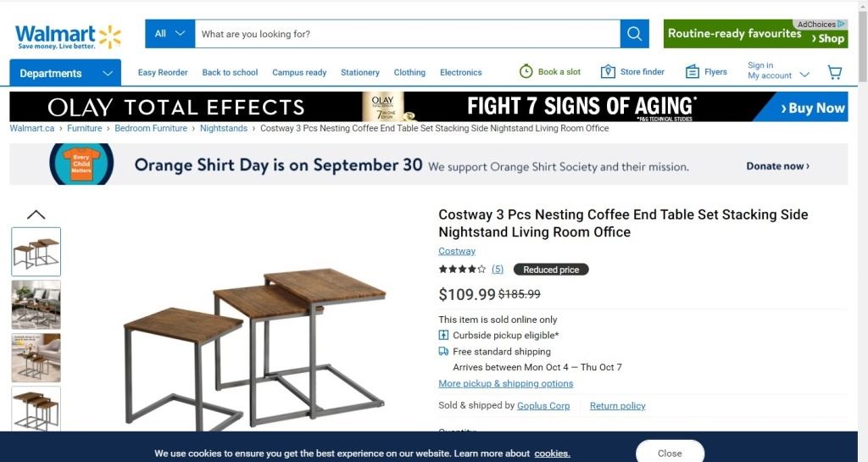
Task: Open the Departments dropdown menu
Action: point(65,73)
